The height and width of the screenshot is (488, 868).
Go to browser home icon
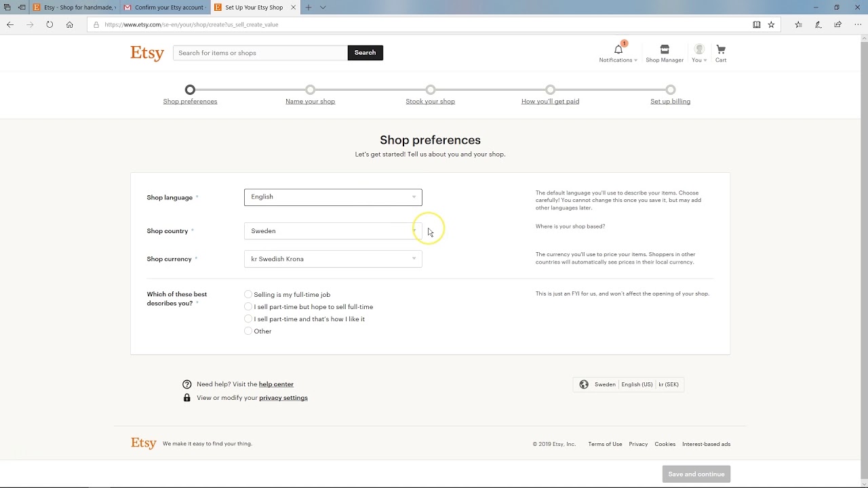point(69,24)
